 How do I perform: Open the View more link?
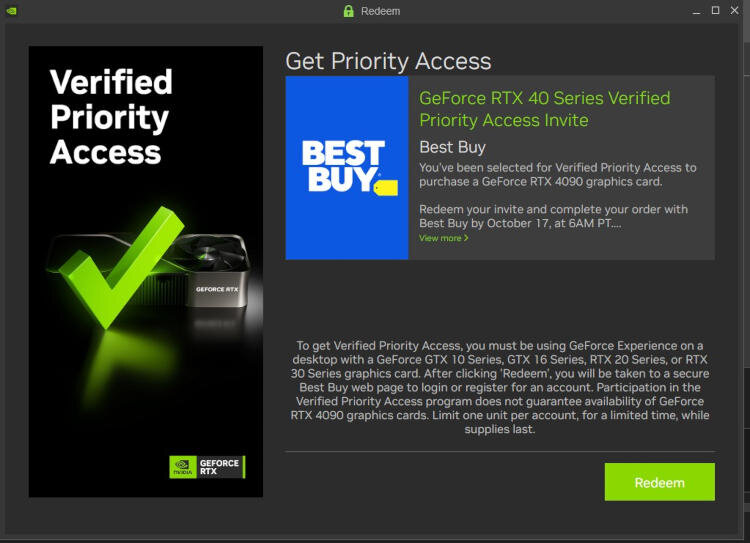tap(443, 238)
